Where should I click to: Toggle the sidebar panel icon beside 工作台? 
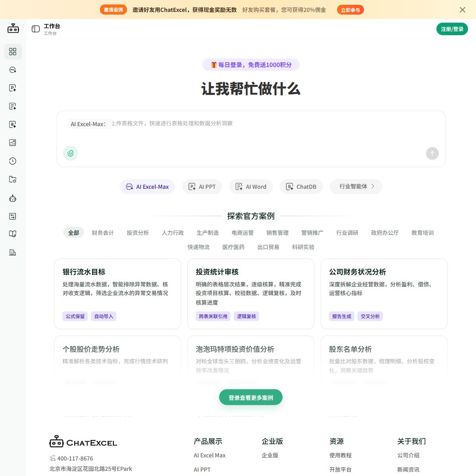[36, 29]
